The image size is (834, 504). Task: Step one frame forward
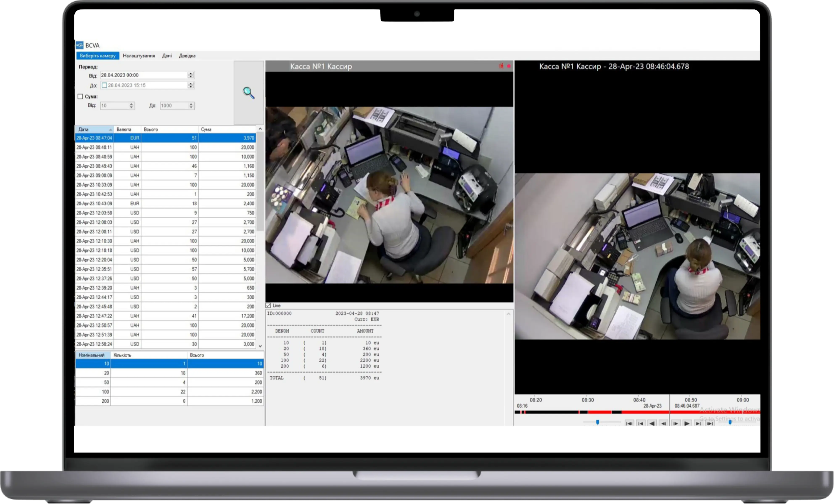pos(676,423)
